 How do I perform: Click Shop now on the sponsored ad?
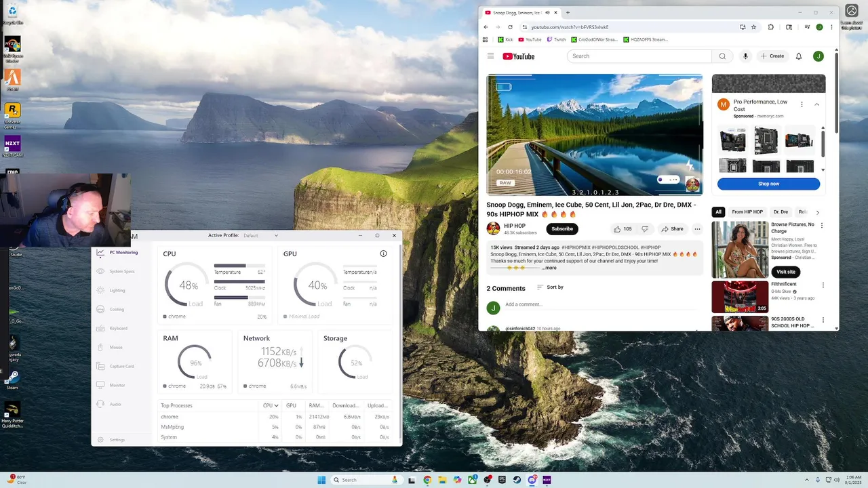point(768,184)
